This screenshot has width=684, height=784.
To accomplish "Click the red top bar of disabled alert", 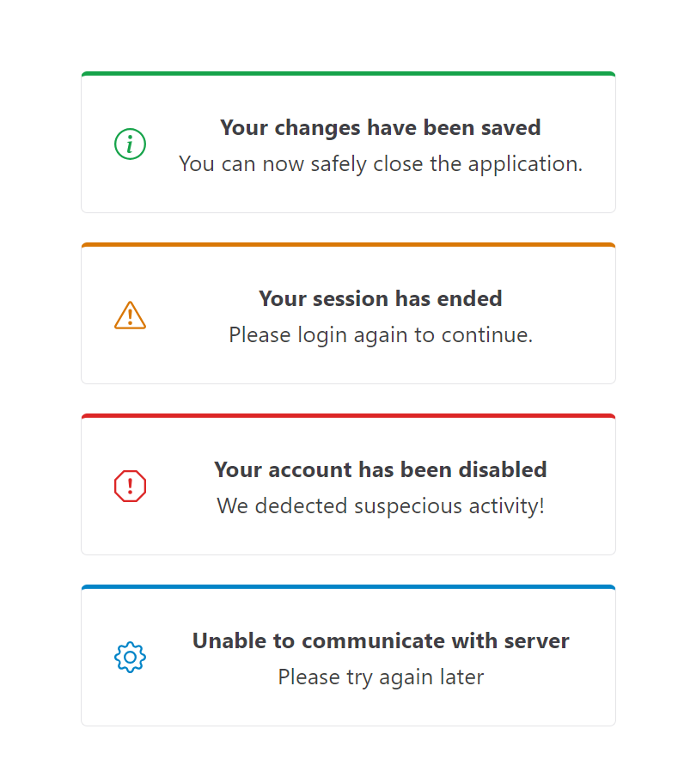I will 348,416.
